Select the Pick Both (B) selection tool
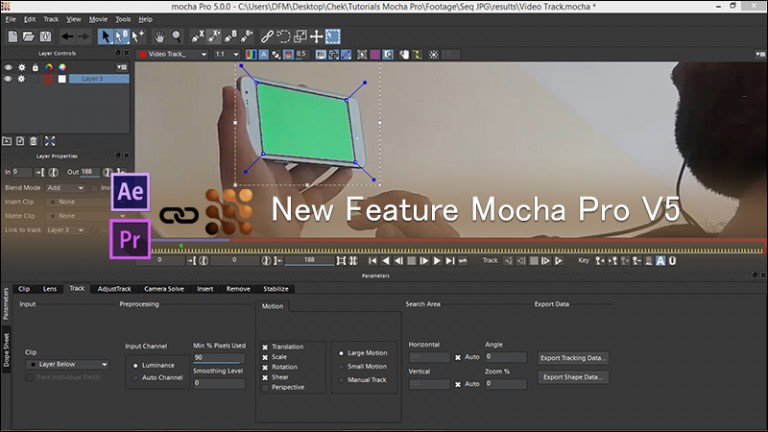 [121, 36]
